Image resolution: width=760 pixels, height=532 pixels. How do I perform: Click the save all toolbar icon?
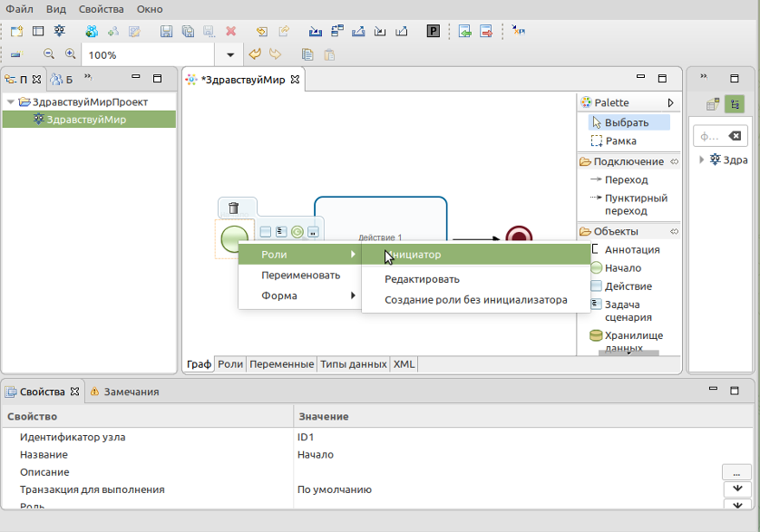click(188, 32)
